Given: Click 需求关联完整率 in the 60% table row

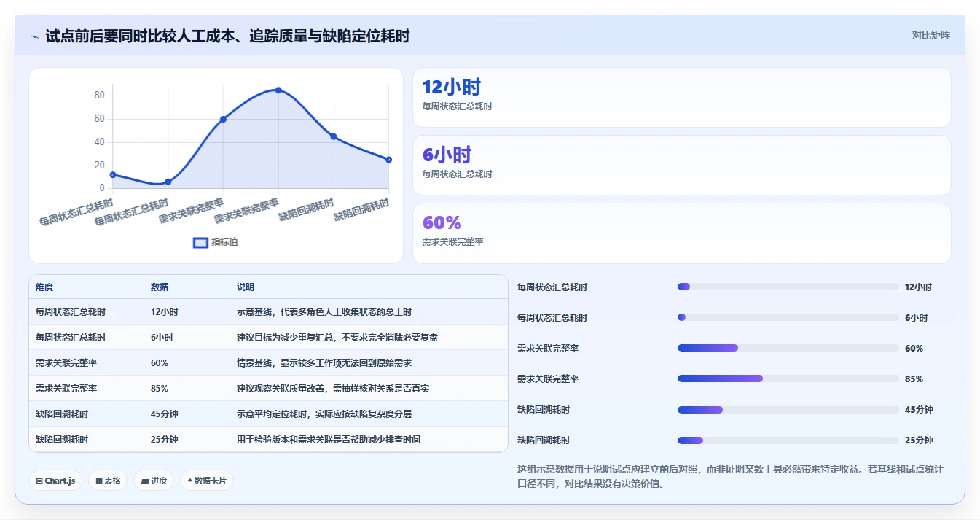Looking at the screenshot, I should 66,363.
